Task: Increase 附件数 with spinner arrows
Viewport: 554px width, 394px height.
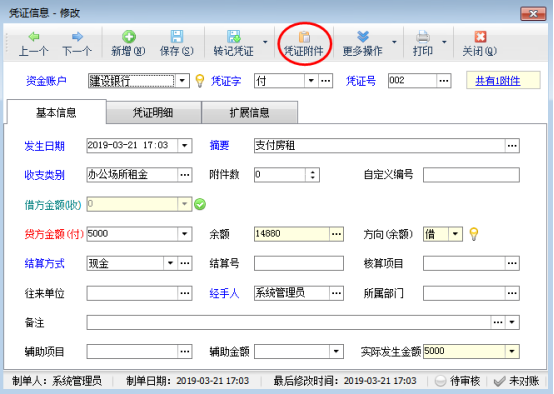Action: [312, 172]
